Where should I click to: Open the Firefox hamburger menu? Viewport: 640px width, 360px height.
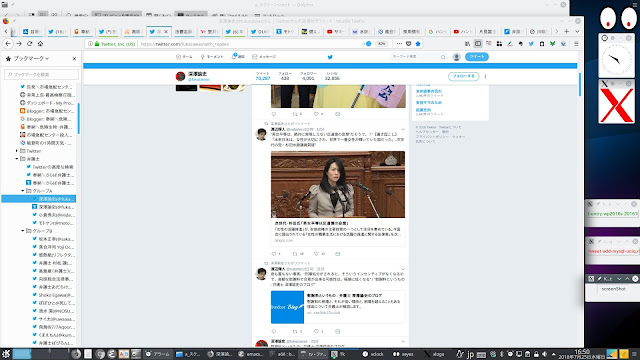[x=576, y=44]
